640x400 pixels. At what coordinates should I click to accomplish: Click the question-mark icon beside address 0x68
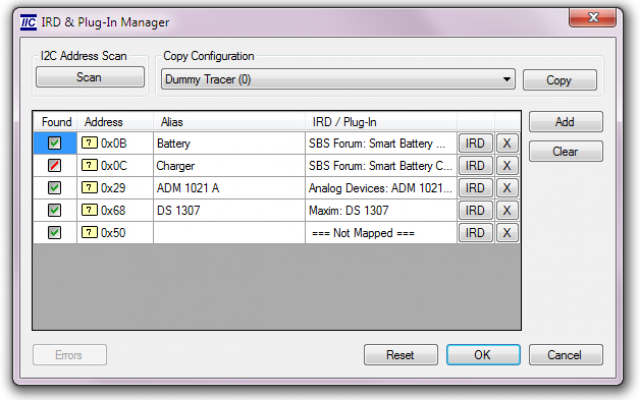click(90, 210)
